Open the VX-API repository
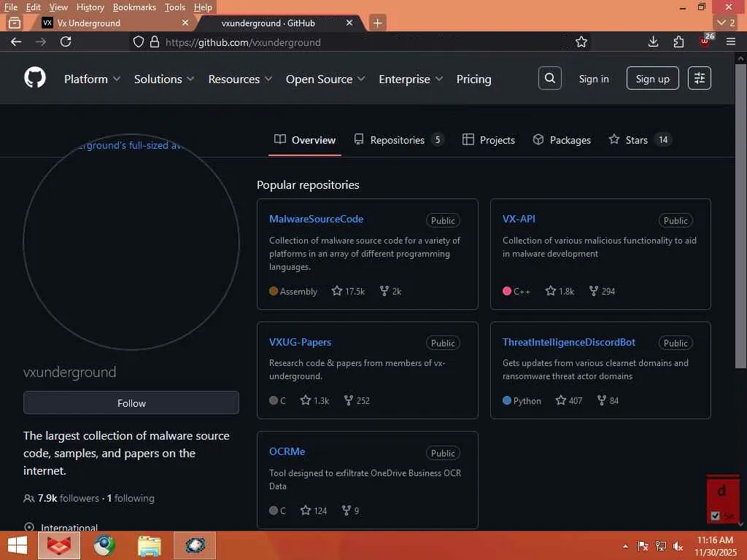This screenshot has width=747, height=560. click(x=519, y=219)
